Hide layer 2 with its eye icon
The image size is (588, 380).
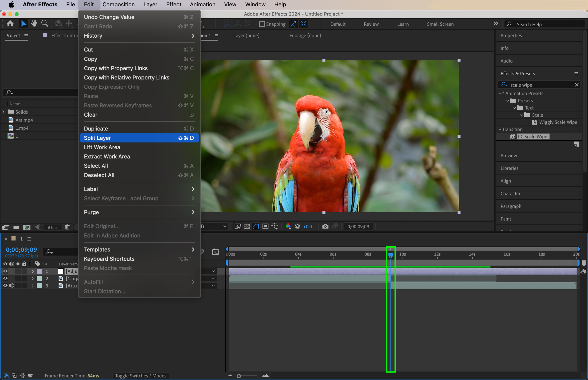coord(5,278)
